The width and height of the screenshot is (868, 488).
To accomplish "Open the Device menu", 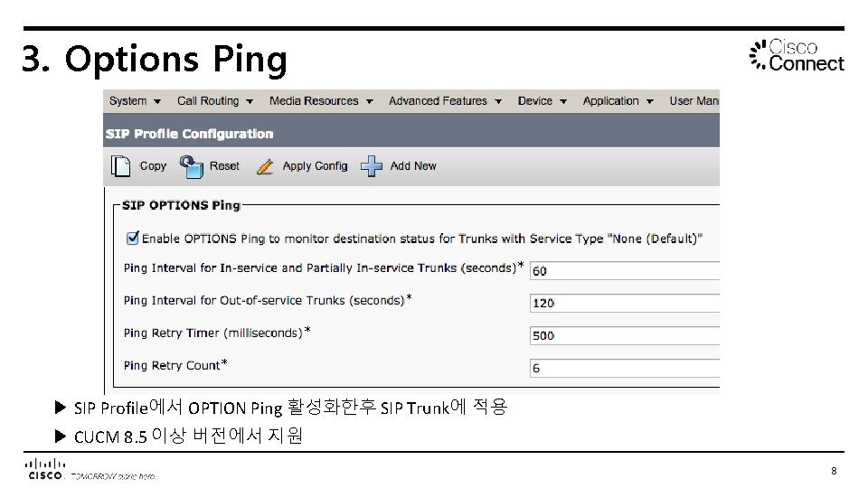I will (542, 100).
